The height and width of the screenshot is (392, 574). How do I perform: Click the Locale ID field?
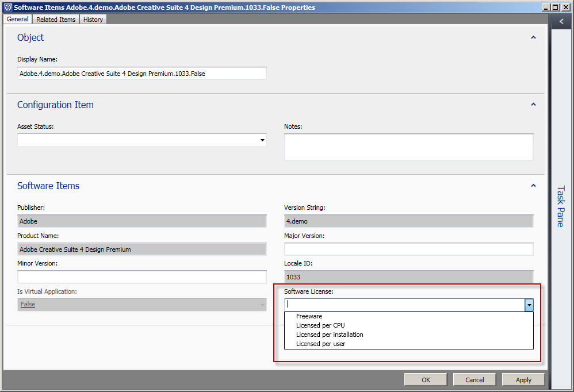click(409, 277)
